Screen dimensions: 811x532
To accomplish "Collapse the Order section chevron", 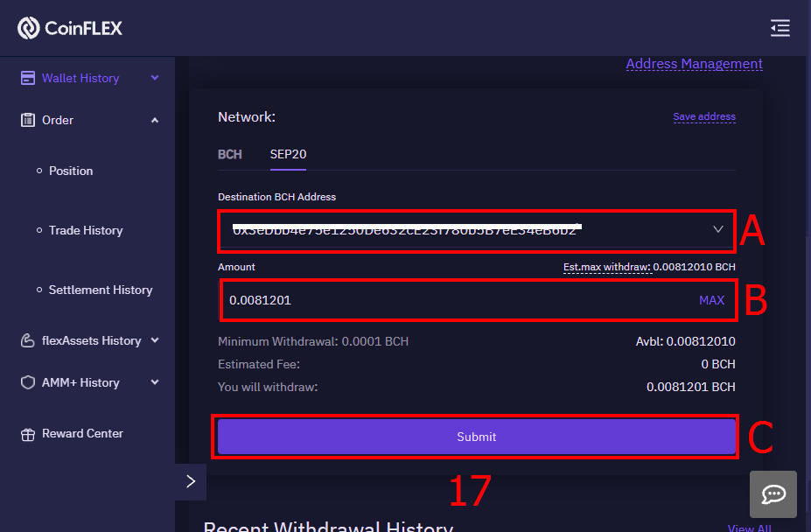I will point(155,120).
